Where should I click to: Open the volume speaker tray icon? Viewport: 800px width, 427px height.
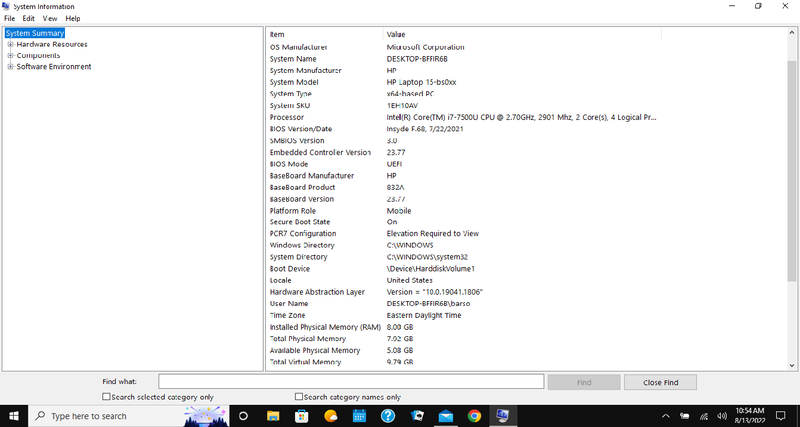coord(722,416)
